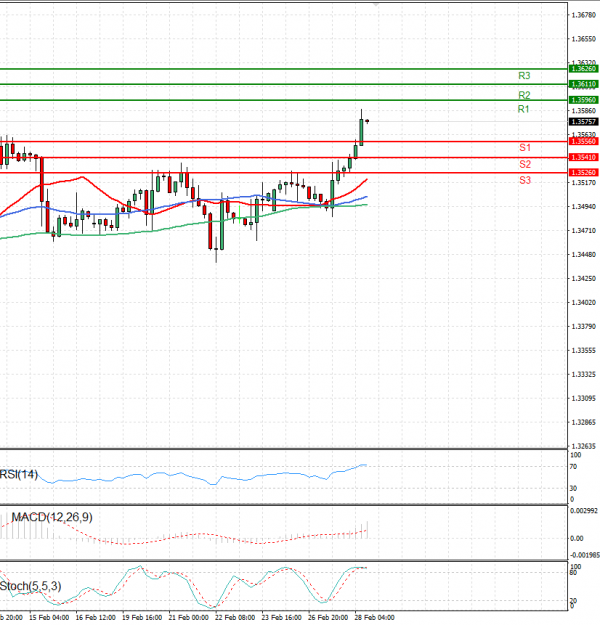Viewport: 600px width, 625px height.
Task: Select the 1.35260 red price tag
Action: (583, 173)
